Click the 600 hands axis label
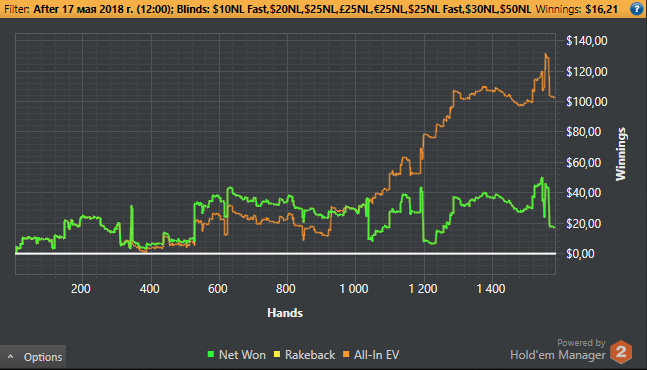The width and height of the screenshot is (647, 370). click(x=217, y=289)
